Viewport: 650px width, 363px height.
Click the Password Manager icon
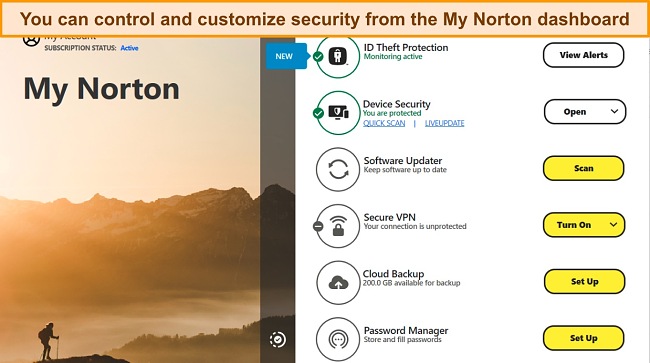coord(338,340)
